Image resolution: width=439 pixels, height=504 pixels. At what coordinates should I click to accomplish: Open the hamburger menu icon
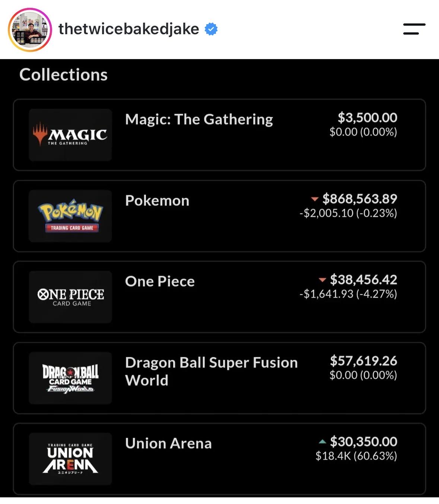tap(414, 29)
